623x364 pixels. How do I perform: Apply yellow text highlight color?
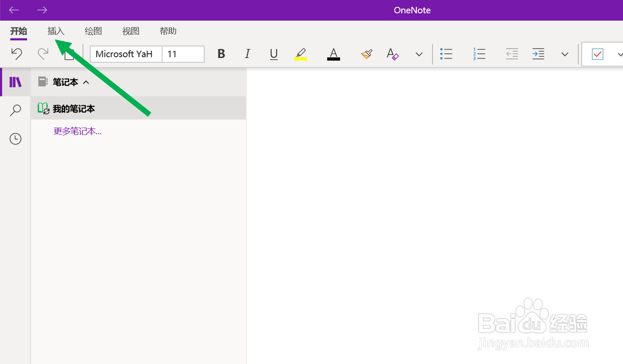coord(300,54)
